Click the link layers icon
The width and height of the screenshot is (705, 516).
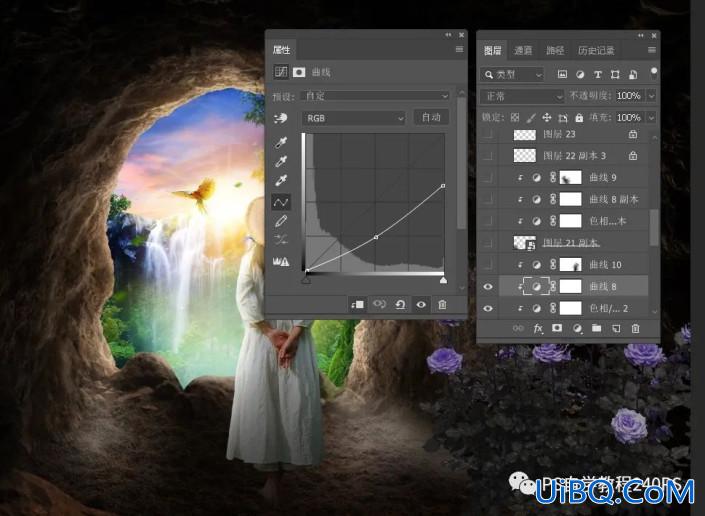518,328
